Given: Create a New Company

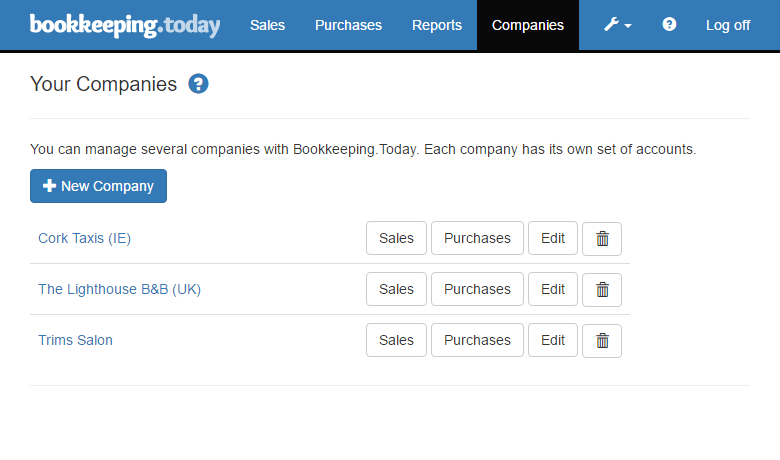Looking at the screenshot, I should click(x=98, y=186).
